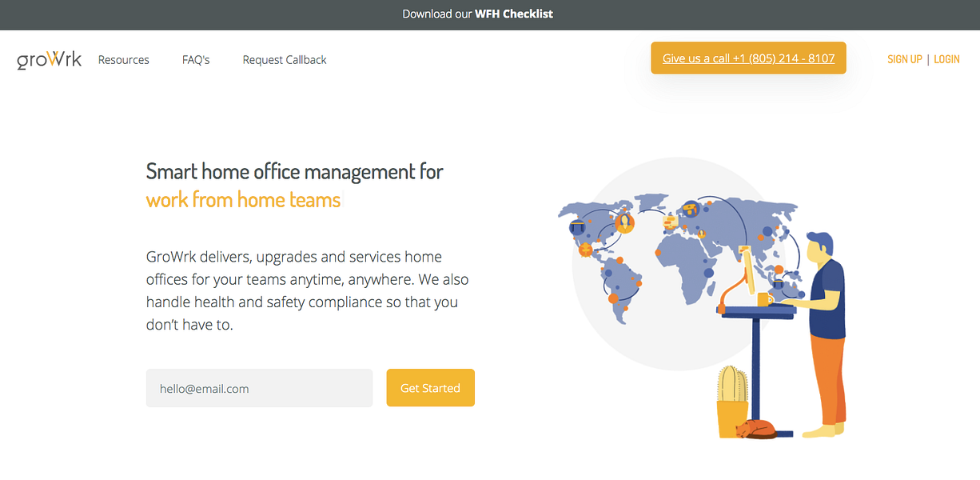The width and height of the screenshot is (980, 480).
Task: Click the groWrk logo
Action: coord(50,60)
